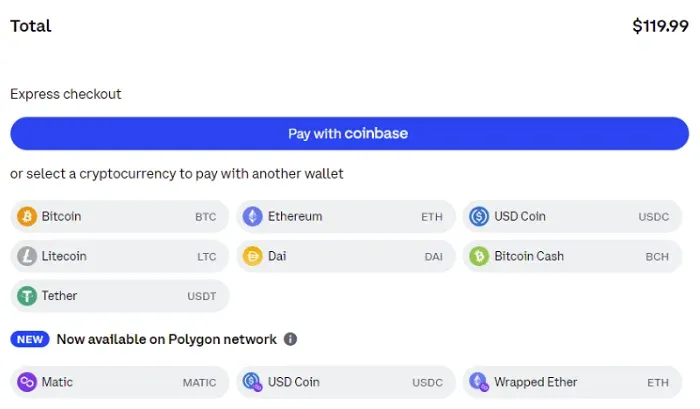
Task: Click the blue USD Coin icon
Action: 479,217
